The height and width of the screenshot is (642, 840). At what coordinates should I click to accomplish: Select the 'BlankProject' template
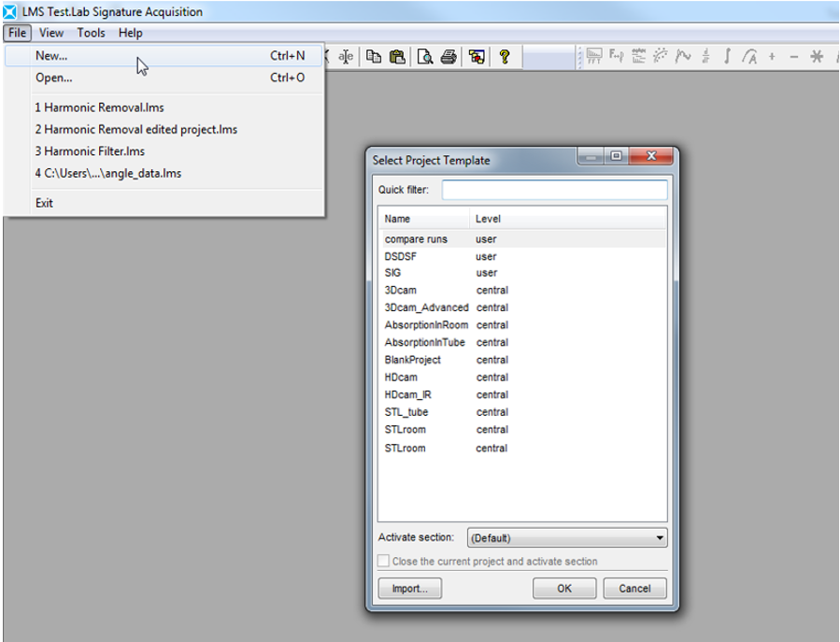point(522,360)
